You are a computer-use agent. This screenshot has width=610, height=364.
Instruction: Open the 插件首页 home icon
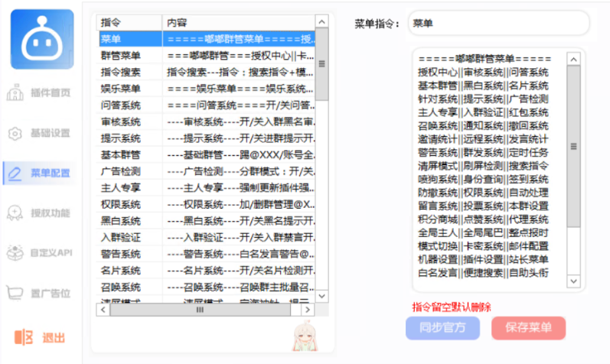[15, 93]
